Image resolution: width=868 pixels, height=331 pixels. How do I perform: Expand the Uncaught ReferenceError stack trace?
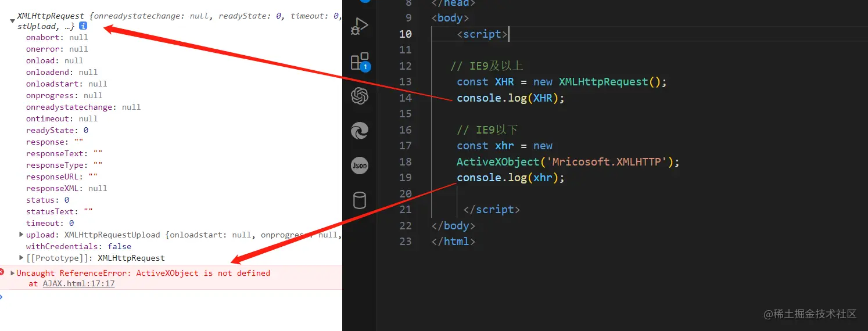[13, 273]
